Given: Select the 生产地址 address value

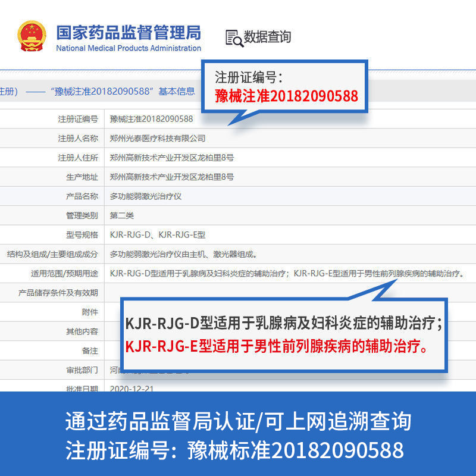Looking at the screenshot, I should coord(172,177).
